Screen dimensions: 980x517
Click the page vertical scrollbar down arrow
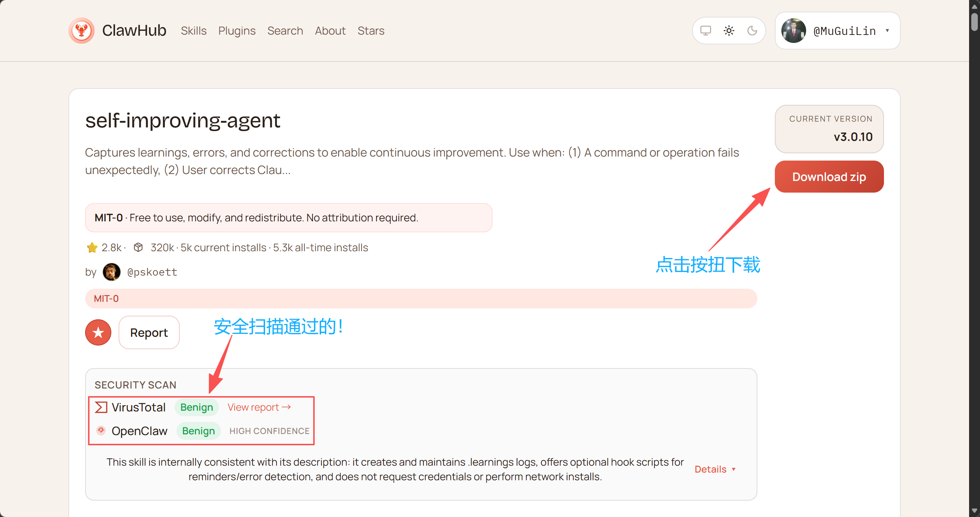pos(974,511)
